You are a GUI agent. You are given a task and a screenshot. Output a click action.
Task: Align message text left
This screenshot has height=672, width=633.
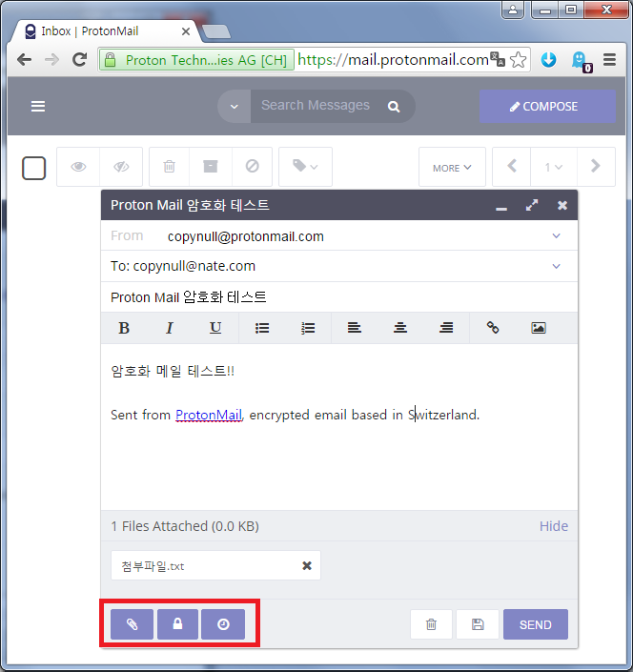click(x=354, y=328)
